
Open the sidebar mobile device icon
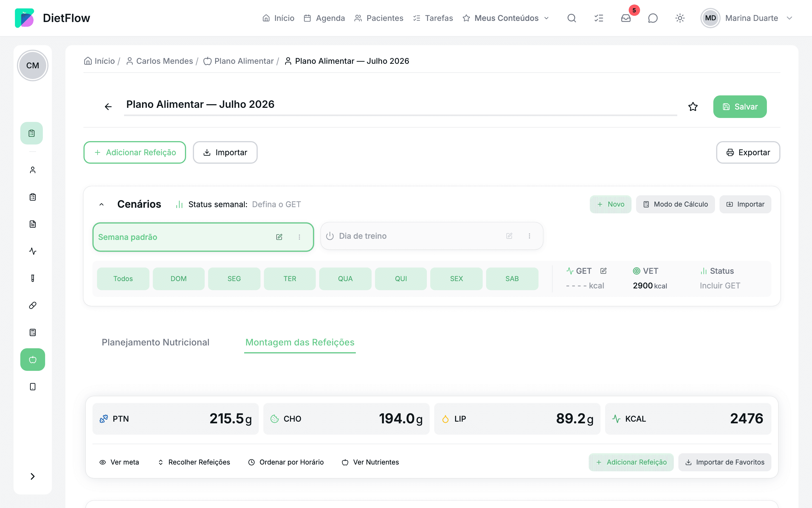coord(32,387)
